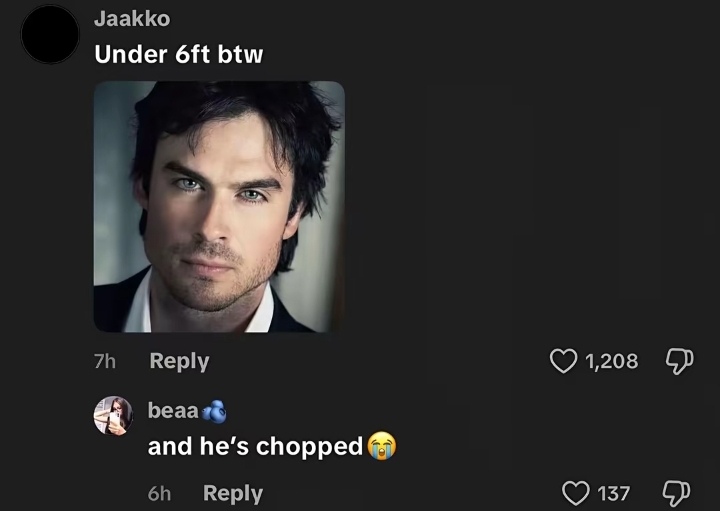720x511 pixels.
Task: Dislike beaa's reply with thumbs-down icon
Action: pos(676,494)
